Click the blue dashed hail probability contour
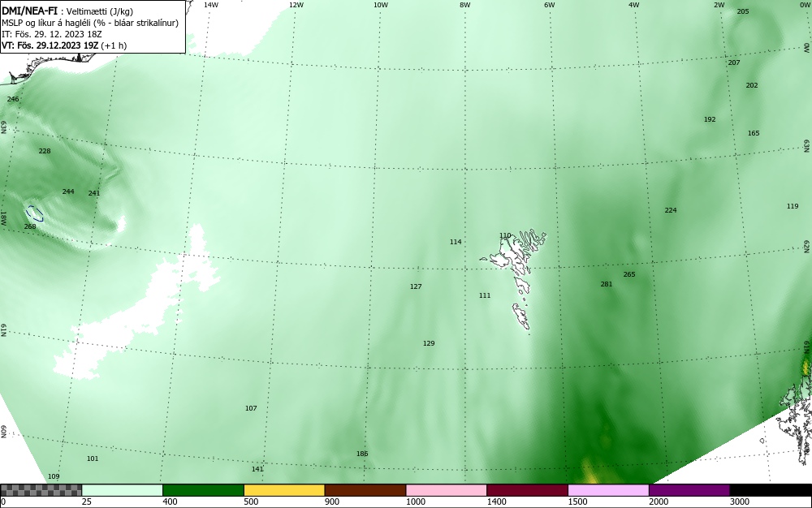 [35, 213]
